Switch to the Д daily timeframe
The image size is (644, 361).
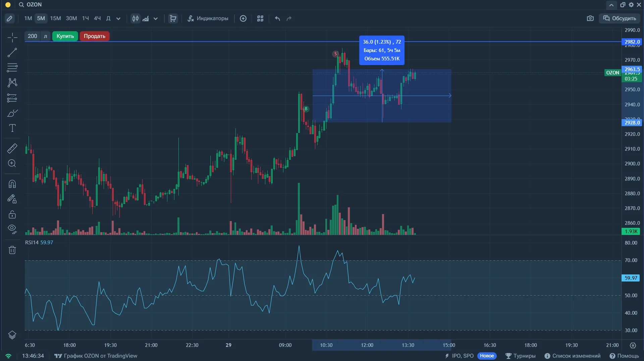click(108, 18)
